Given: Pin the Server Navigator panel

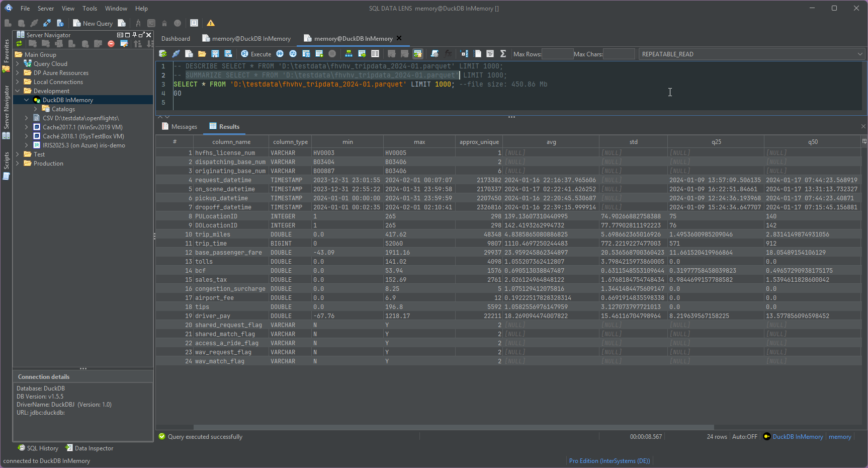Looking at the screenshot, I should coord(134,35).
